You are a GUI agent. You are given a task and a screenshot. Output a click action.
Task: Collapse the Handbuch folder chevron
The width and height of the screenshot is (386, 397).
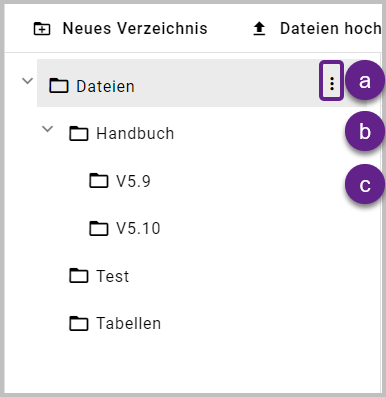(x=48, y=129)
